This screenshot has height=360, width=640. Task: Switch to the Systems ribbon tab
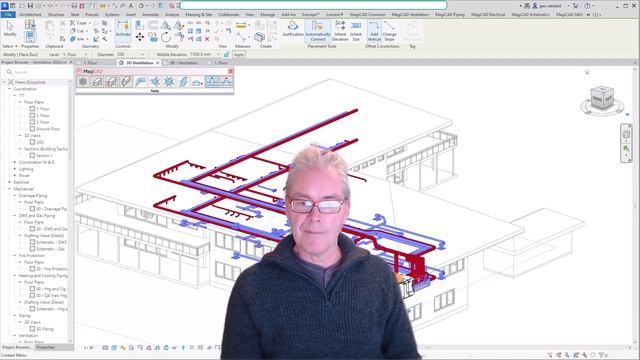[x=112, y=14]
